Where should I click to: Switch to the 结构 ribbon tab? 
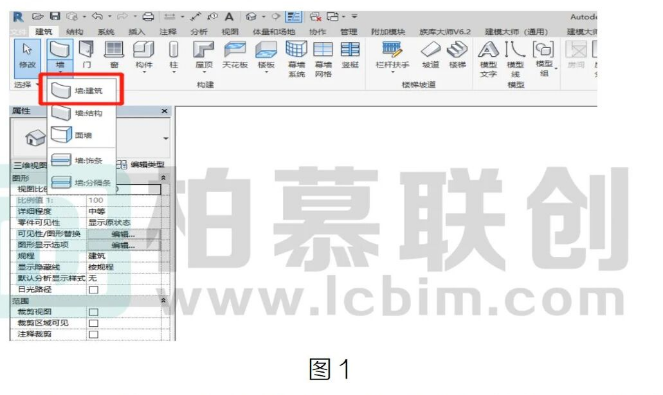pos(75,32)
